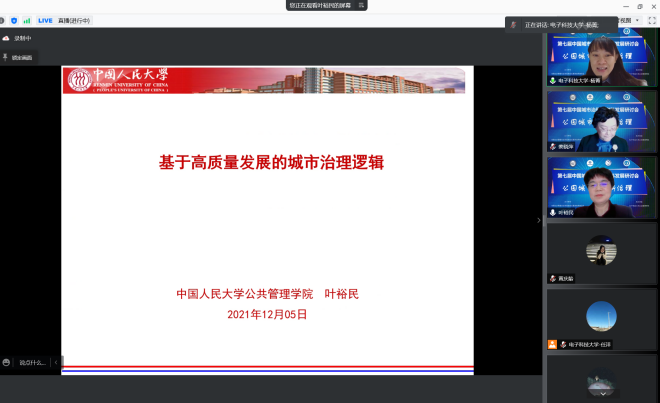
Task: Select the avatar tile with the seated girl photo
Action: [601, 254]
